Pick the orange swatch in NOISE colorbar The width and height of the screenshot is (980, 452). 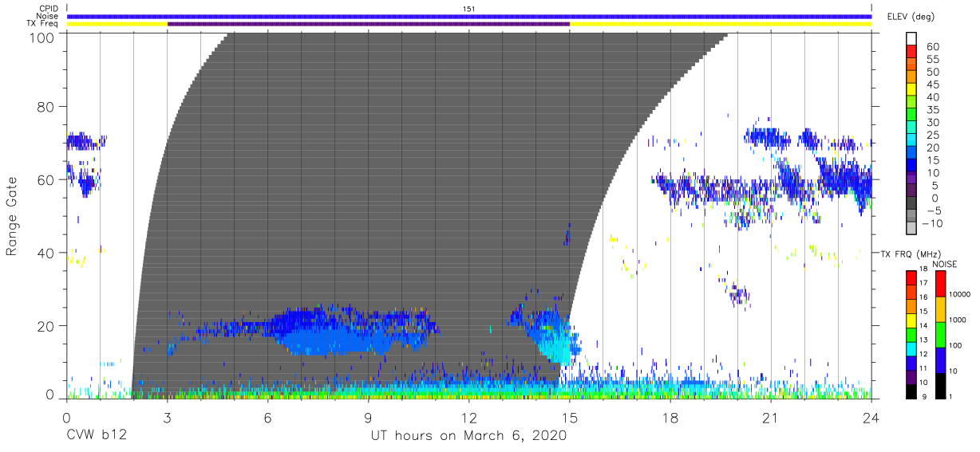point(940,309)
